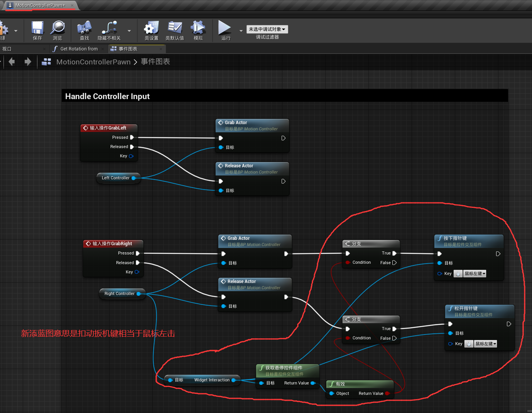Expand the arrow next to the play button
This screenshot has height=413, width=532.
click(241, 30)
